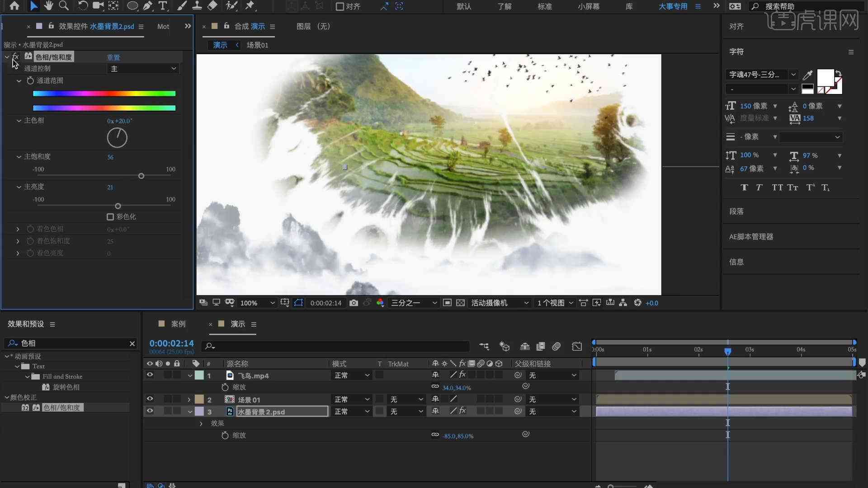Enable the 彩色化 checkbox

pos(110,217)
